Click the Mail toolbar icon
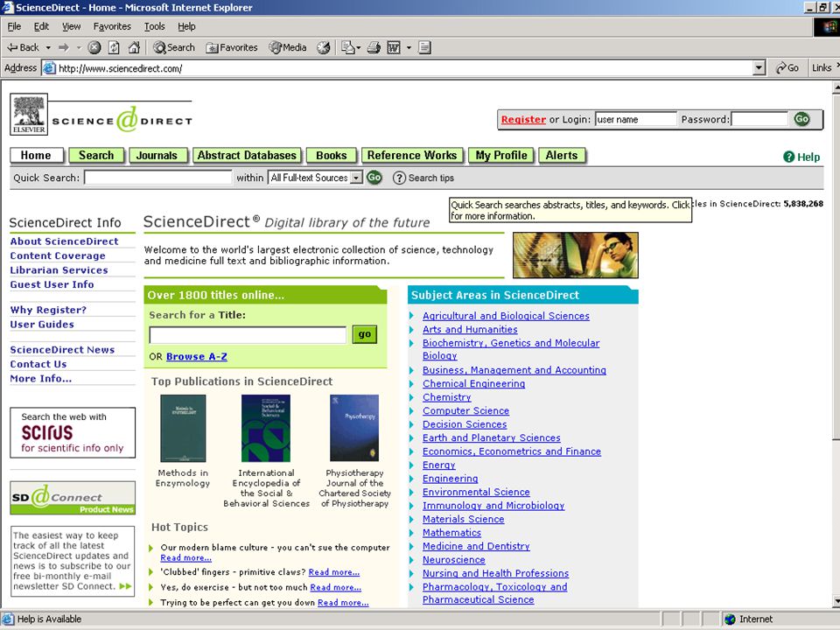This screenshot has height=630, width=840. pos(348,47)
